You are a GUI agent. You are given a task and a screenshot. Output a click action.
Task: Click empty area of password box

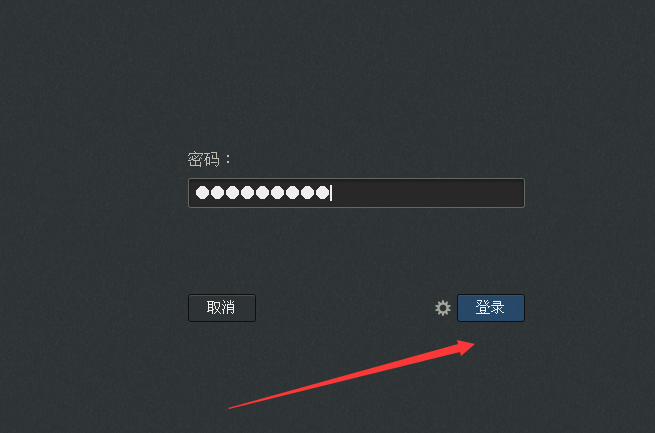point(428,193)
